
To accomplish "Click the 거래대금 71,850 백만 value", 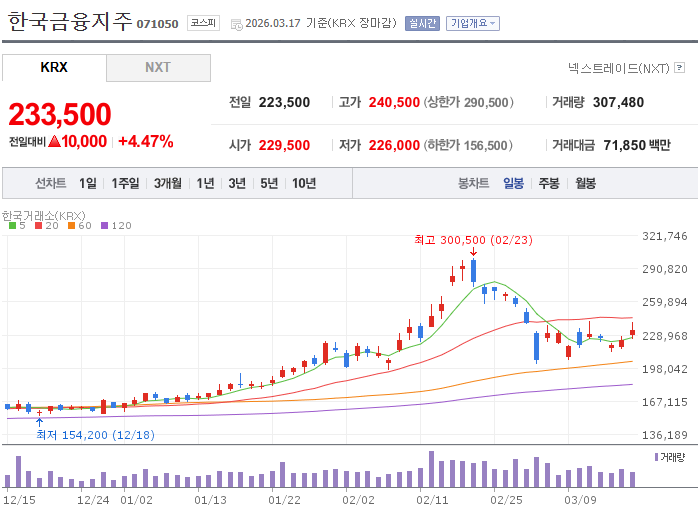I will tap(637, 145).
